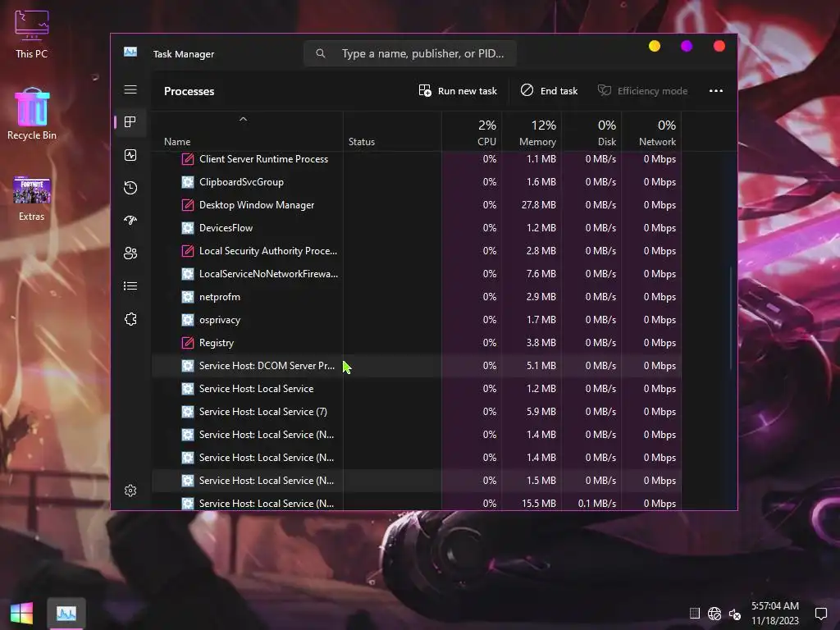This screenshot has width=840, height=630.
Task: Open the notification center icon
Action: tap(820, 614)
